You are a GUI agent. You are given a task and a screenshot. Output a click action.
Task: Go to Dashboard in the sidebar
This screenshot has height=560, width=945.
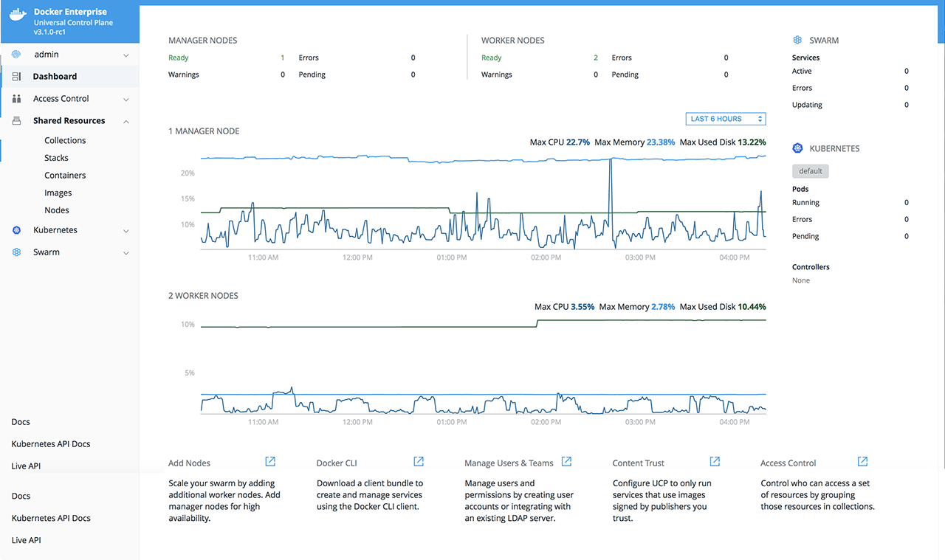coord(55,77)
